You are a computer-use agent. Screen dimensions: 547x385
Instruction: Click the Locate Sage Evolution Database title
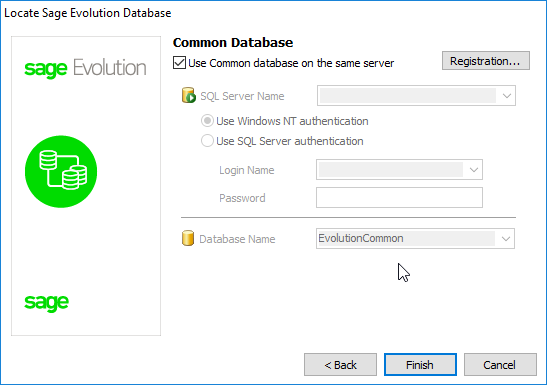point(88,13)
